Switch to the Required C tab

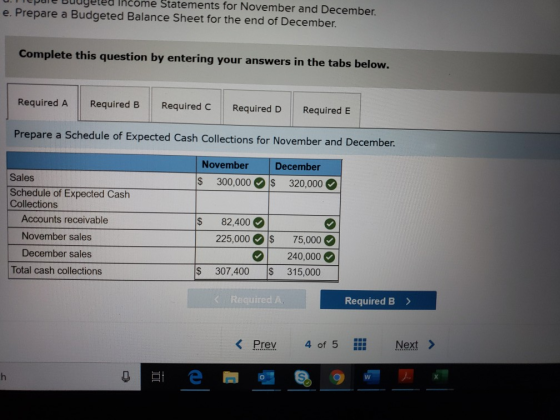click(186, 106)
